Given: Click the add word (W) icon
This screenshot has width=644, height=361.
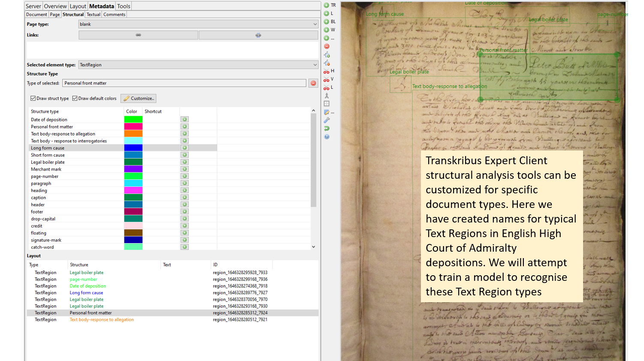Looking at the screenshot, I should (x=327, y=30).
